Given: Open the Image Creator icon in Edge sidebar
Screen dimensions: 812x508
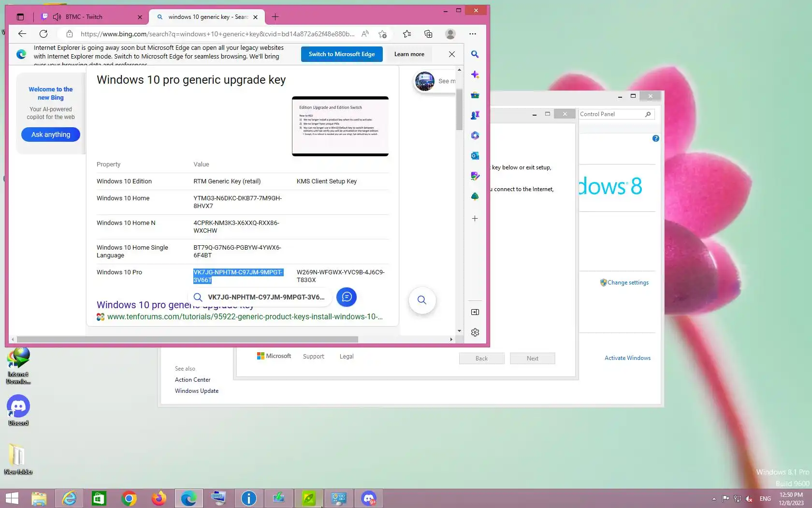Looking at the screenshot, I should point(475,176).
